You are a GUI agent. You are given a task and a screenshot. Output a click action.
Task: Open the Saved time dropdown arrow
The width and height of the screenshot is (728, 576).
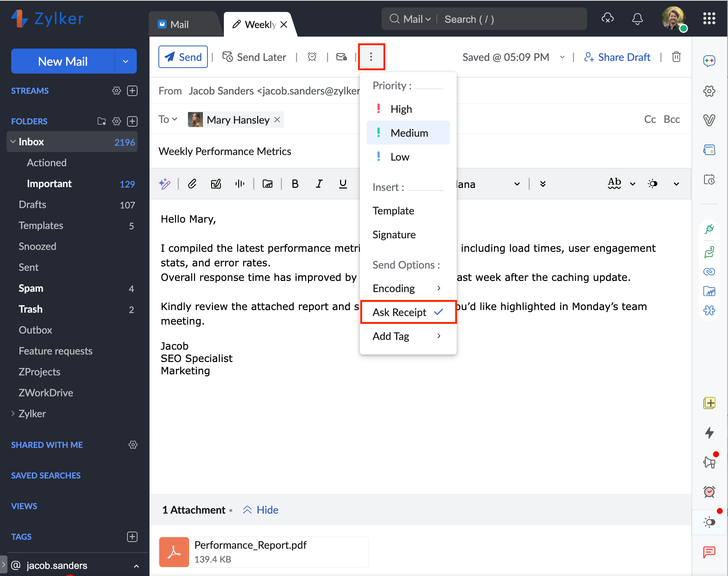562,57
